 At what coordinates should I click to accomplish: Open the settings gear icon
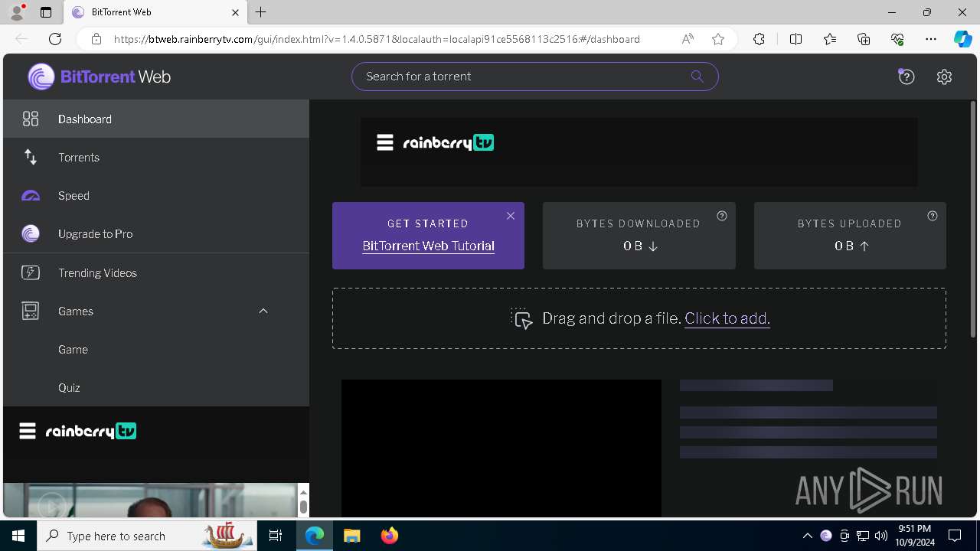pos(944,77)
